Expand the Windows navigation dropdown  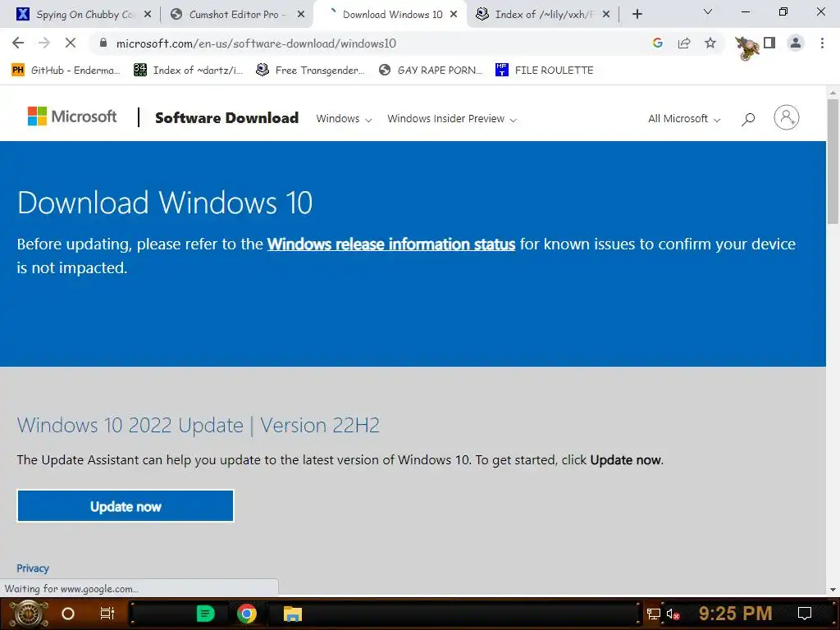[344, 119]
